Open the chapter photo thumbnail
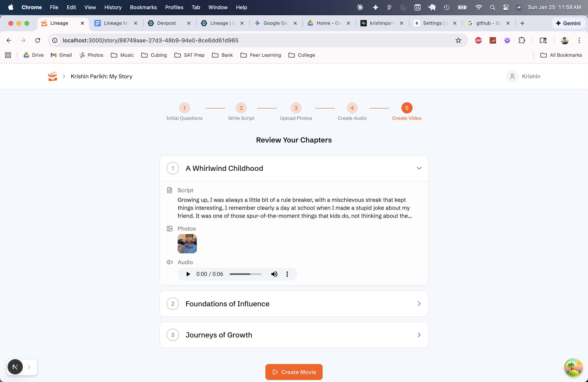 click(x=187, y=244)
